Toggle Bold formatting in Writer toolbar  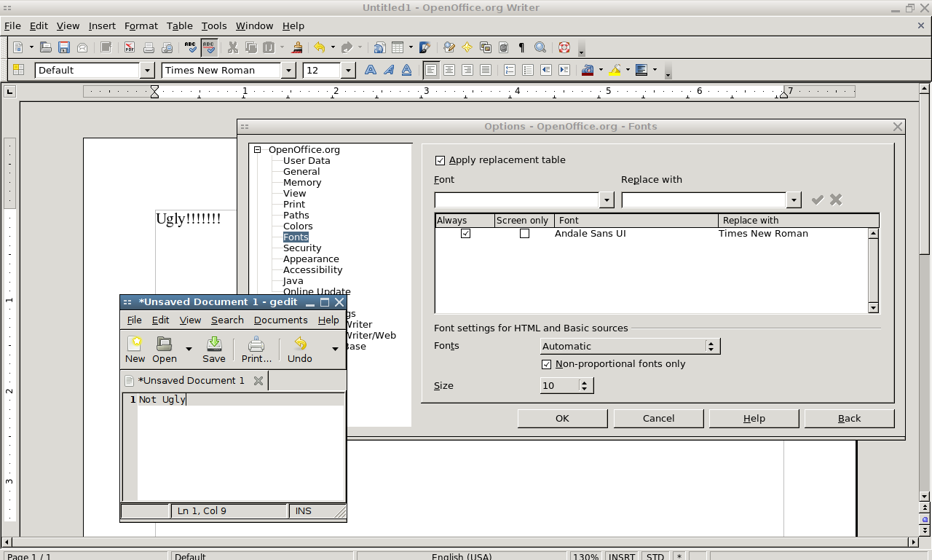pyautogui.click(x=371, y=70)
